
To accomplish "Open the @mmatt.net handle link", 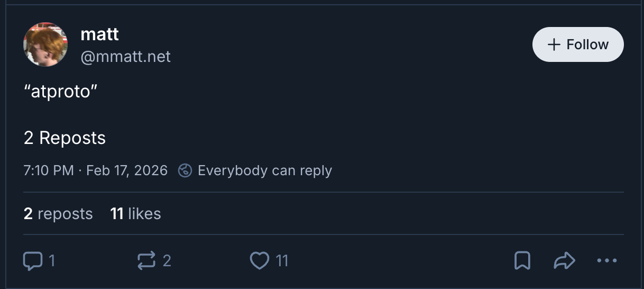I will 125,56.
